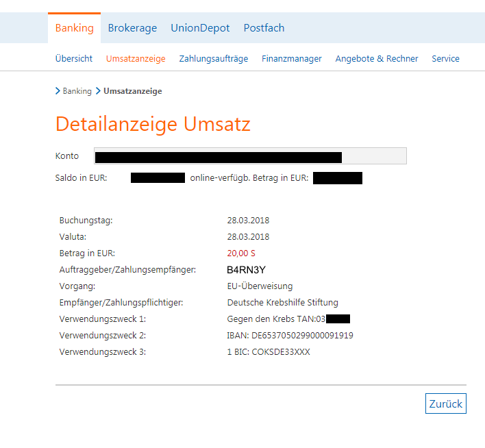485x448 pixels.
Task: Open the Service menu item
Action: [x=445, y=58]
